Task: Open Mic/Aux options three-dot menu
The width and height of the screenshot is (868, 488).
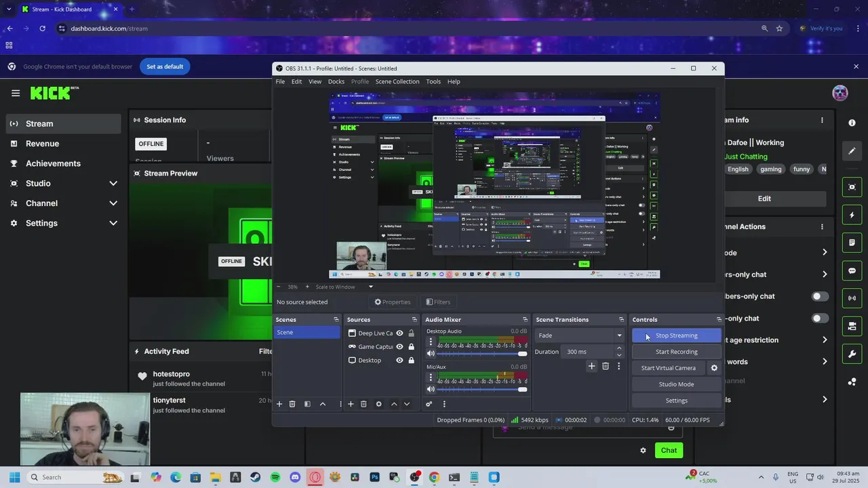Action: click(x=431, y=378)
